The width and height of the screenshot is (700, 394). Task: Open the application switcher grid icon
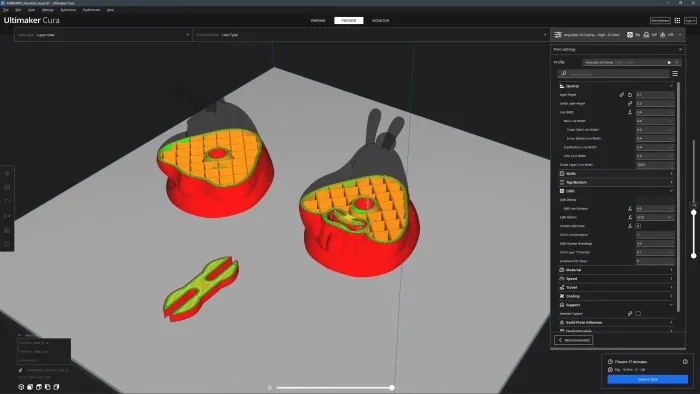[677, 21]
